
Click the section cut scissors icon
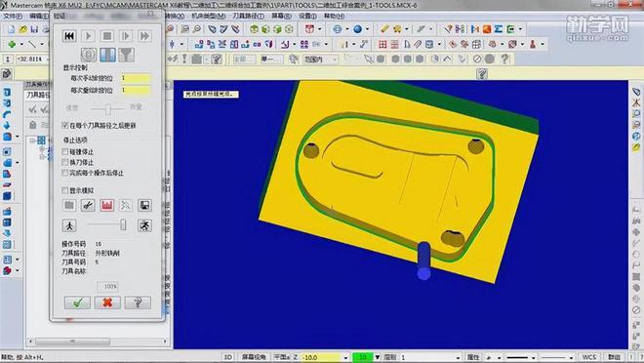(x=88, y=205)
